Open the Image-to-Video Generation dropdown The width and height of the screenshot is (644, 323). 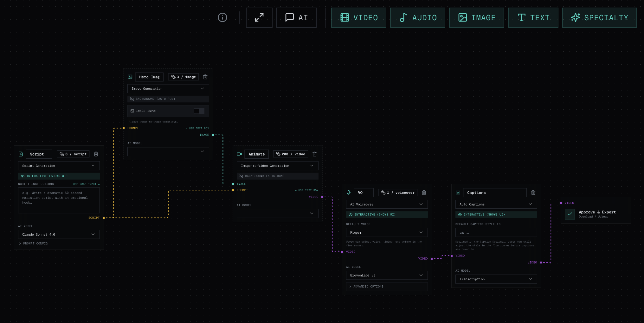coord(278,166)
